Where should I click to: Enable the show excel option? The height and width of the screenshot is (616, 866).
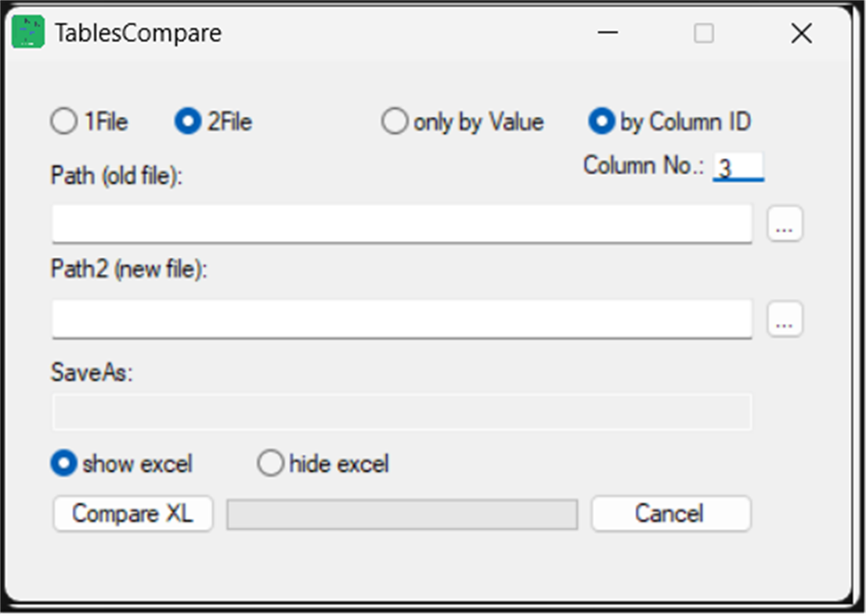(64, 463)
